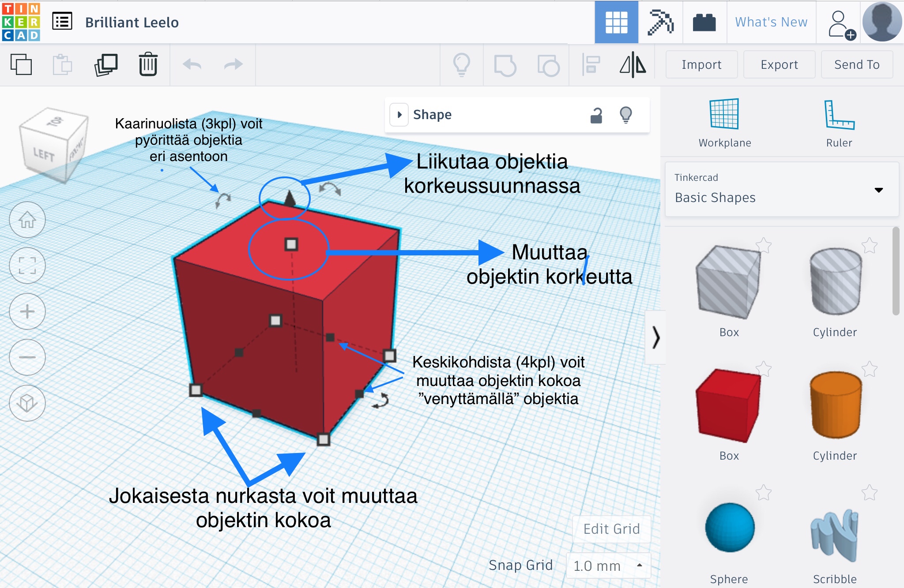This screenshot has height=588, width=904.
Task: Toggle the shape lock icon
Action: 596,115
